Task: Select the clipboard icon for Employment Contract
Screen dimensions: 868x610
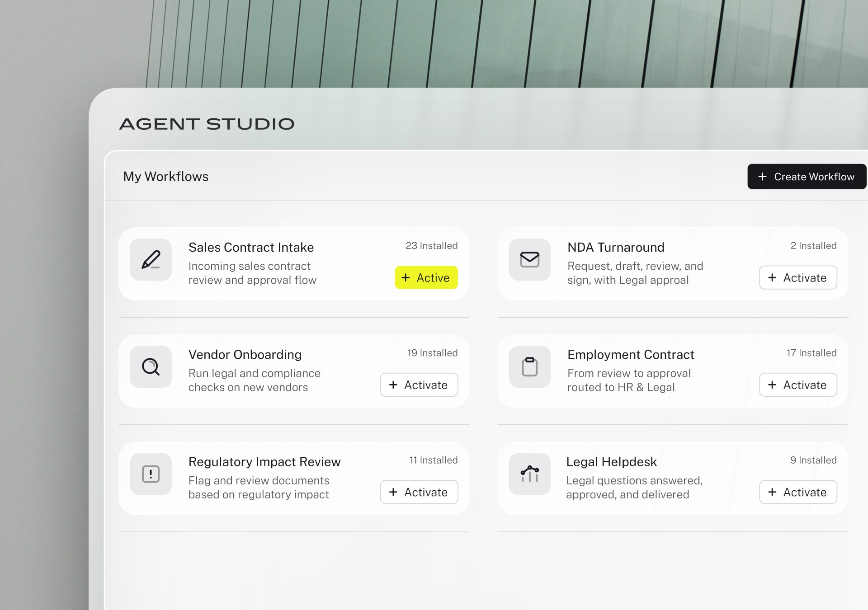Action: (530, 367)
